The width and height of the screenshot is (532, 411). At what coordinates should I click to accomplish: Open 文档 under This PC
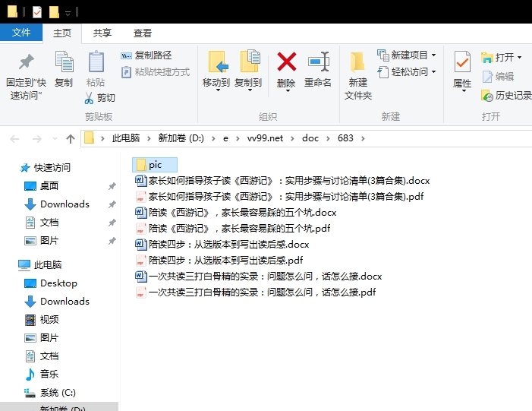(x=41, y=356)
